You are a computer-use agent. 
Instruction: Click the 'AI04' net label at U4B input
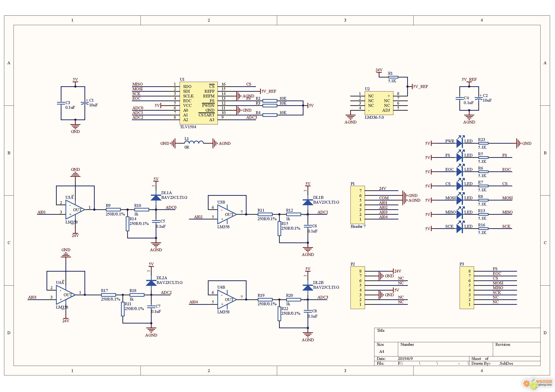point(193,302)
